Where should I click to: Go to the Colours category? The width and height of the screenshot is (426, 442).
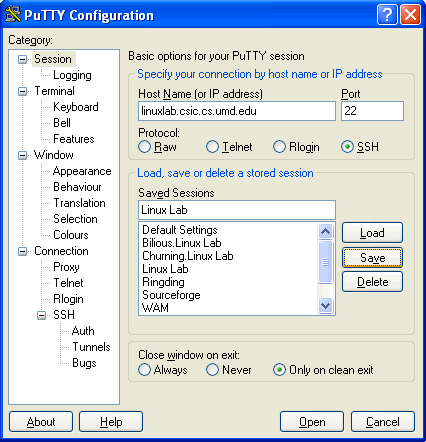(71, 235)
